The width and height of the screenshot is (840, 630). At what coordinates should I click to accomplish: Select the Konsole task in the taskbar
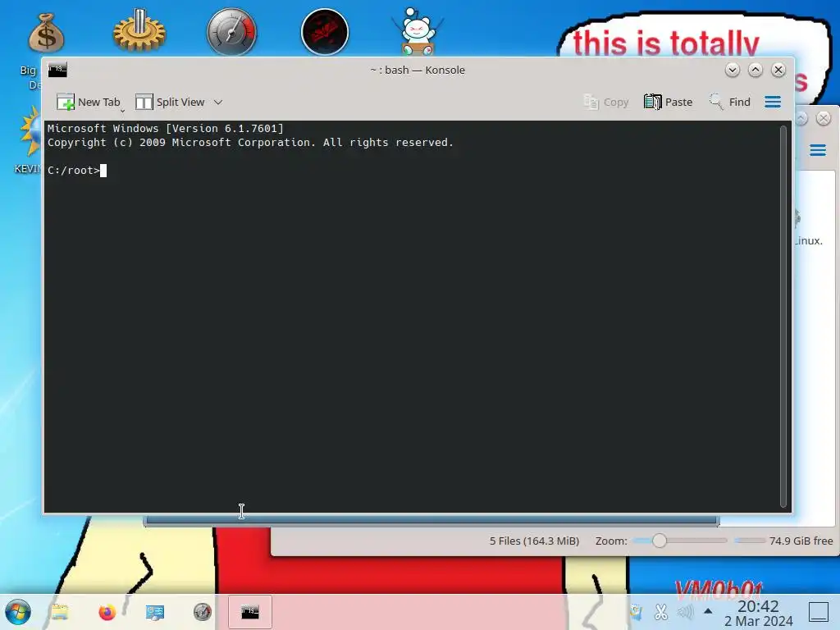pyautogui.click(x=250, y=612)
